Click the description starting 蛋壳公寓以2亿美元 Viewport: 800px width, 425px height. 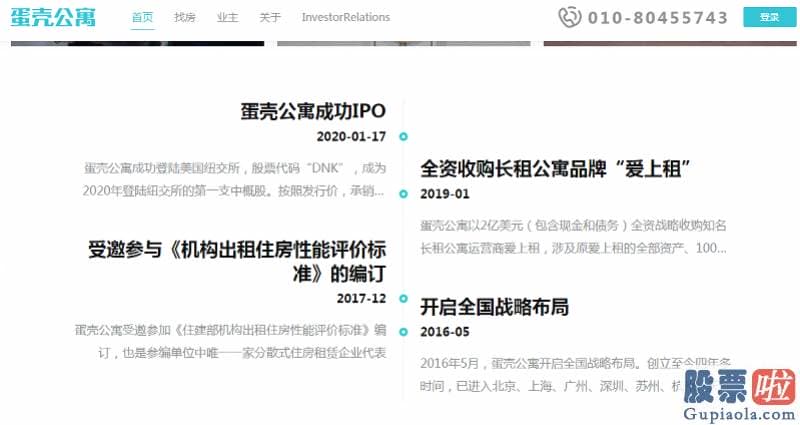pyautogui.click(x=573, y=237)
